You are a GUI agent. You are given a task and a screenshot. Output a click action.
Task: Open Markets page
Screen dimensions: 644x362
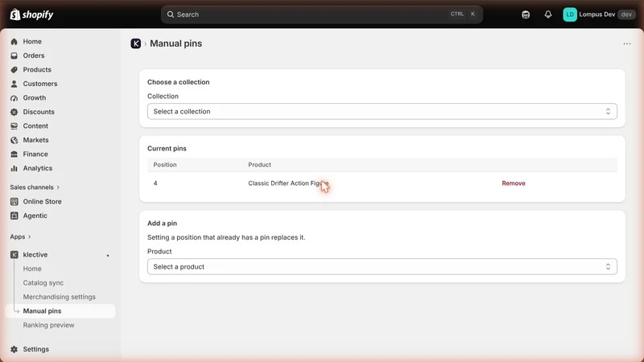click(35, 140)
